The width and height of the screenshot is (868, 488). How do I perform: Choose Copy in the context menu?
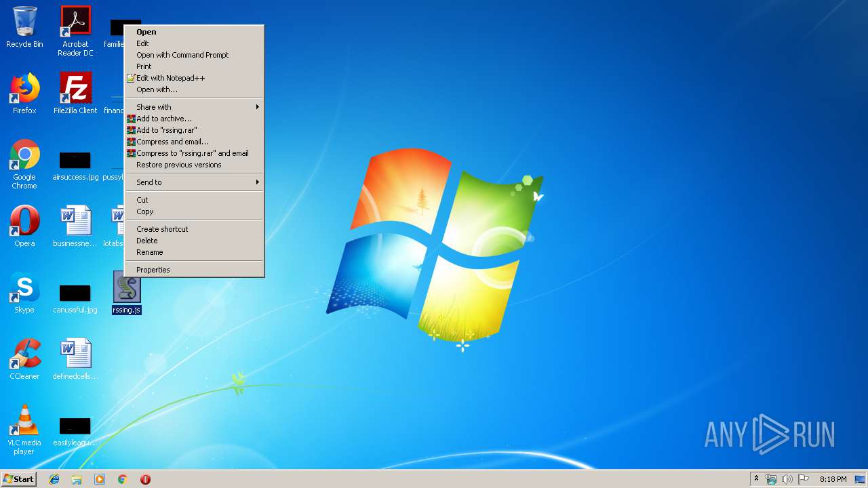click(194, 211)
